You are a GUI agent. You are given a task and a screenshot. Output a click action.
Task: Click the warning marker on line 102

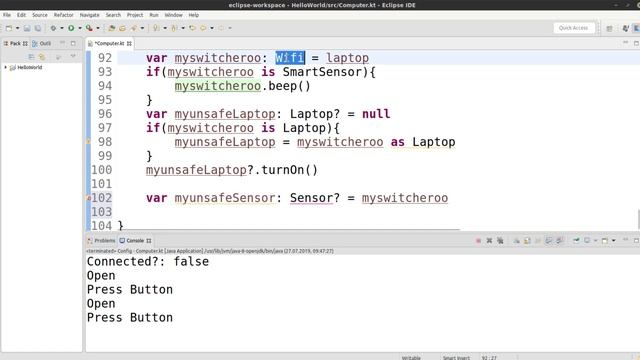coord(89,198)
